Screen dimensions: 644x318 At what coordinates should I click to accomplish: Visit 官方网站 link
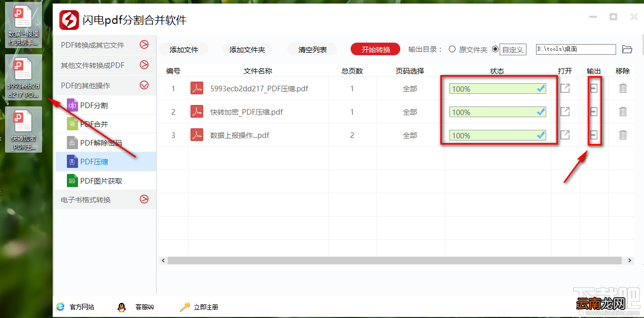82,307
